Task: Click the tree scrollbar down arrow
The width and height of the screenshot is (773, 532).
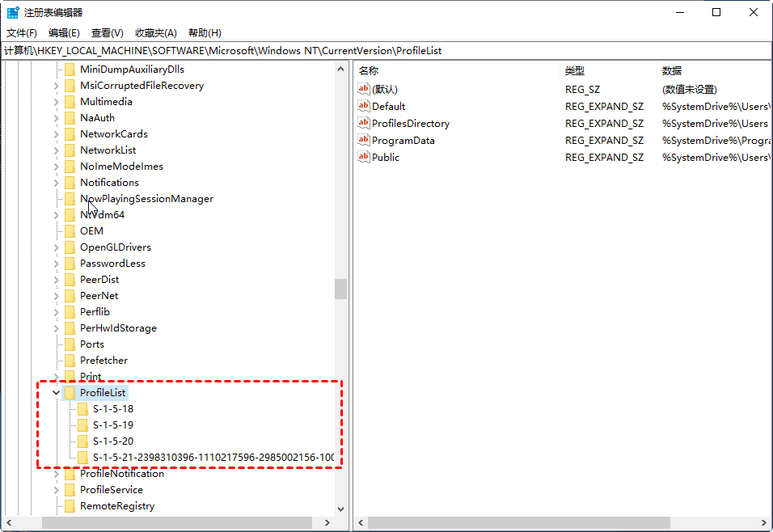Action: tap(340, 509)
